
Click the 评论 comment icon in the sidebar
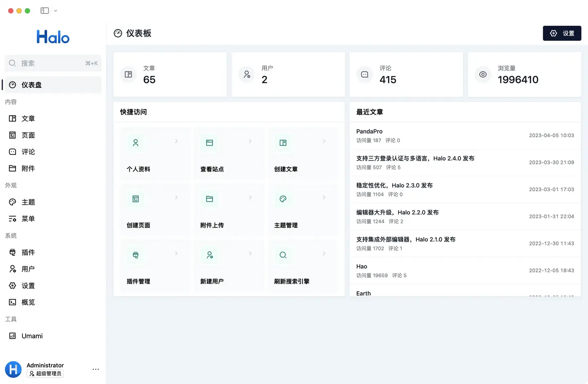point(13,152)
